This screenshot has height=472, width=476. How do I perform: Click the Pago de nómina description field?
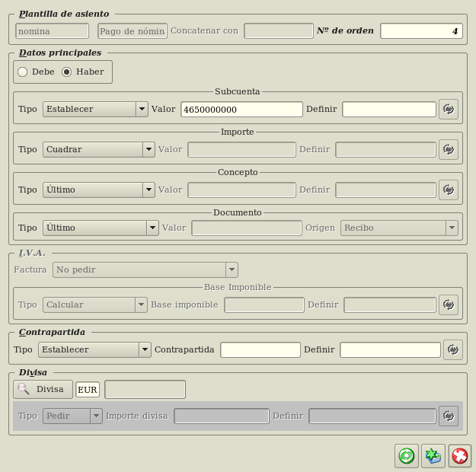tap(133, 31)
